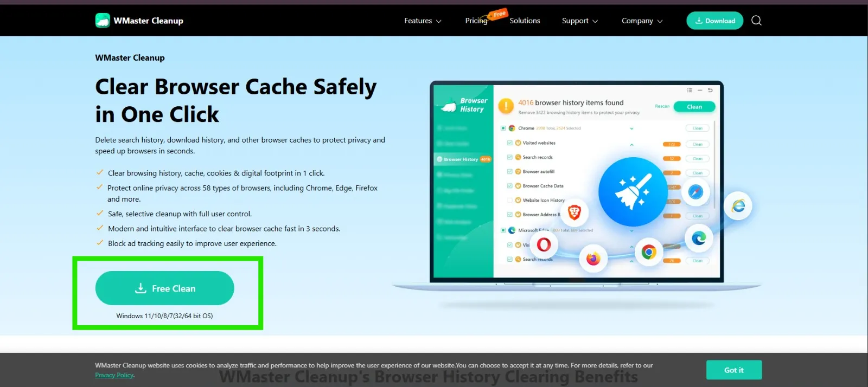Toggle the Chrome group checkbox
Screen dimensions: 868x387
(503, 128)
